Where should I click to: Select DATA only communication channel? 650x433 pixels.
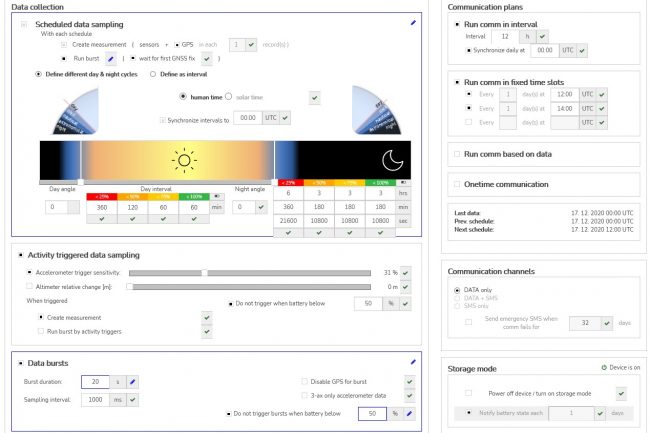[457, 291]
